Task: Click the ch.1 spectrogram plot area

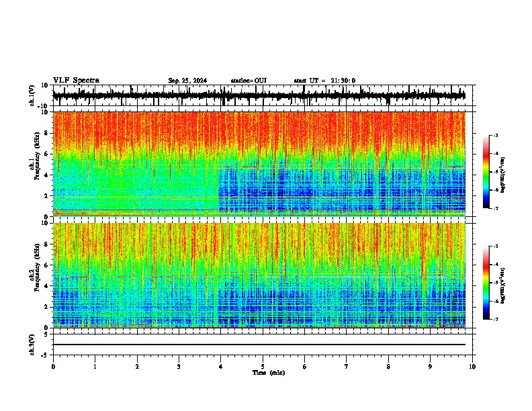Action: point(259,164)
